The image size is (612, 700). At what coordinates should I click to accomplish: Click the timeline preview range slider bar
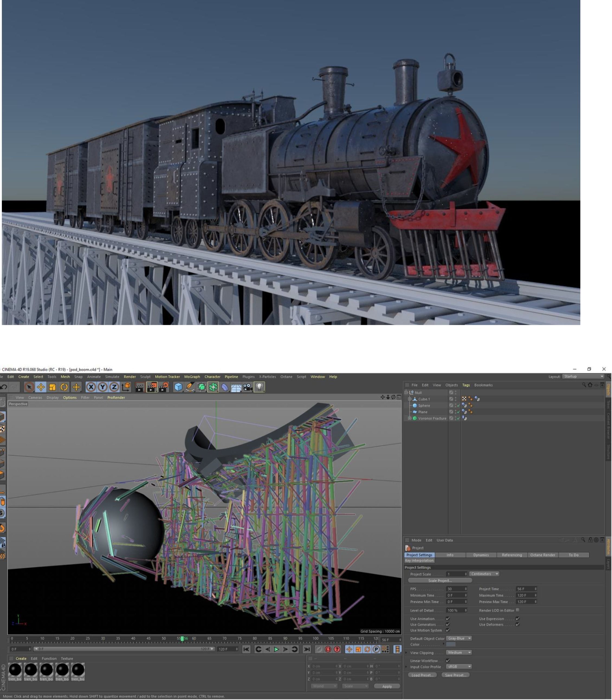124,649
